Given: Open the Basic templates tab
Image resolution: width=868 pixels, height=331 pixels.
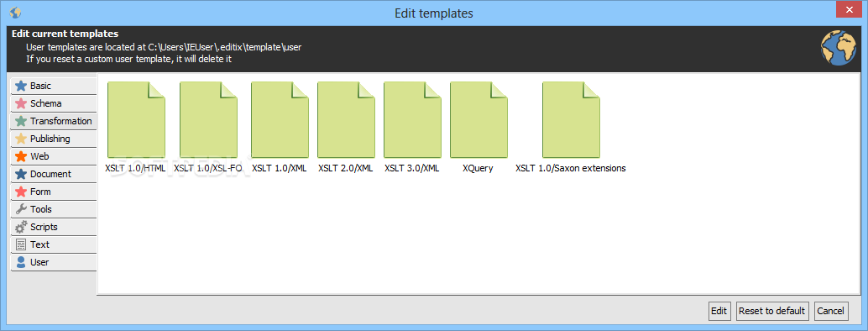Looking at the screenshot, I should tap(54, 86).
